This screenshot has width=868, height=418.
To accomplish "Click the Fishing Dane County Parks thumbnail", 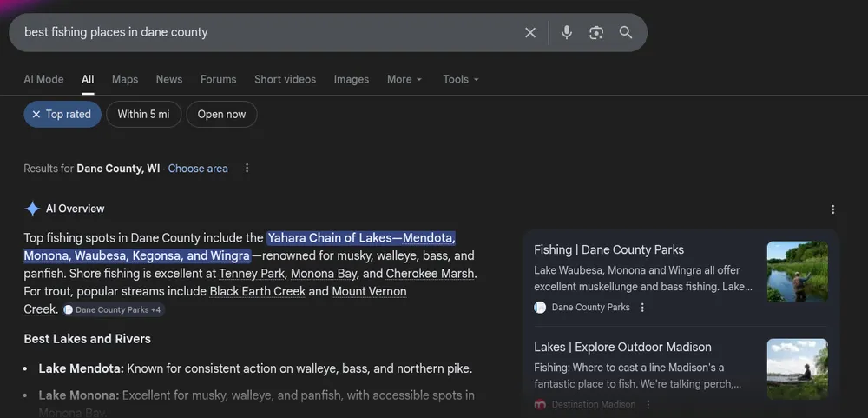I will 797,272.
